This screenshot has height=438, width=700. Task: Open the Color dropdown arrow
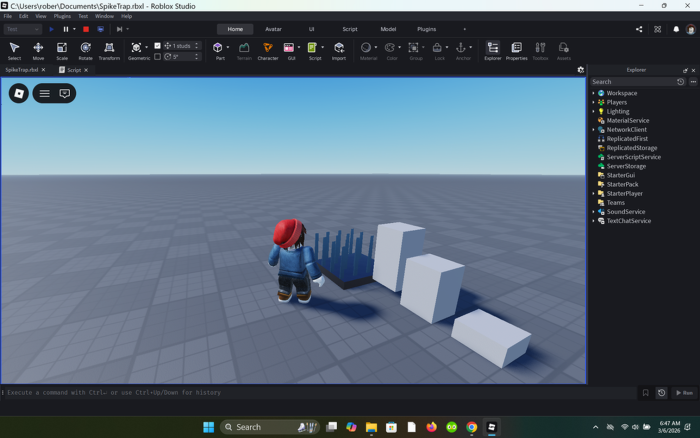[399, 47]
